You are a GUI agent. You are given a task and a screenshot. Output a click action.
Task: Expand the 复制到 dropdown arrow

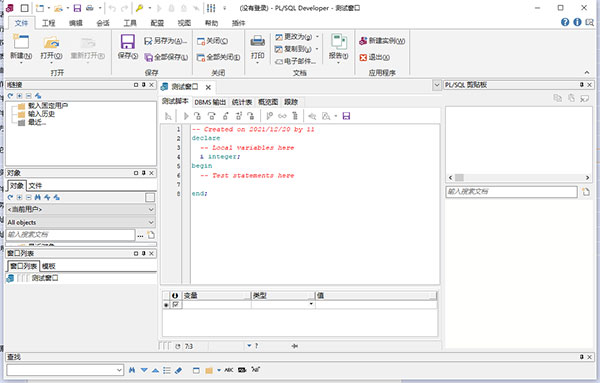pos(317,49)
